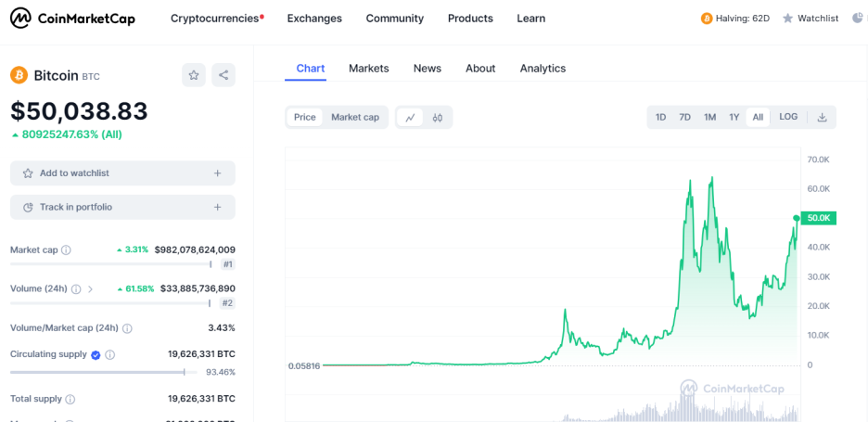Download chart data icon
Viewport: 868px width, 422px height.
[822, 118]
